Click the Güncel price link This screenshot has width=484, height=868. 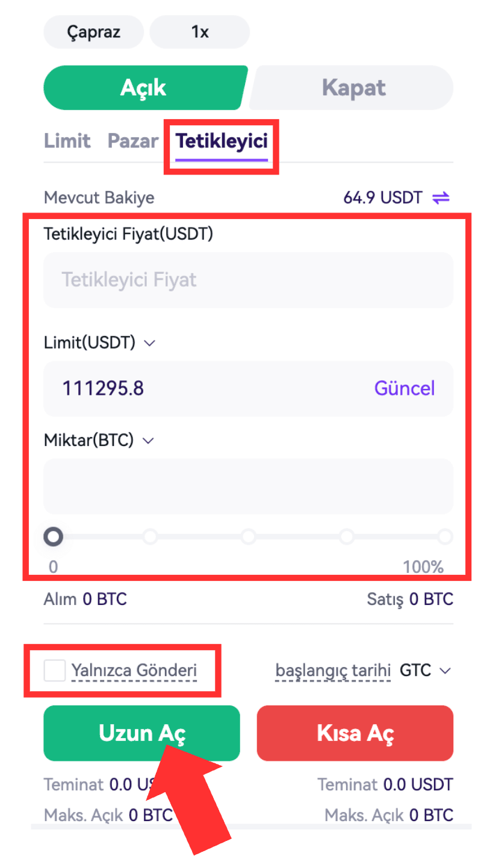pyautogui.click(x=405, y=388)
